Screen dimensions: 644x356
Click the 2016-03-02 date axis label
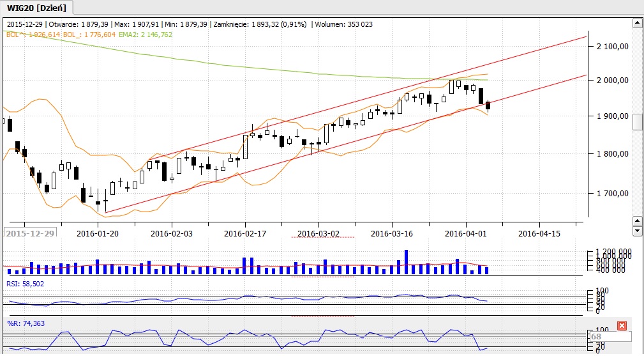tap(318, 233)
